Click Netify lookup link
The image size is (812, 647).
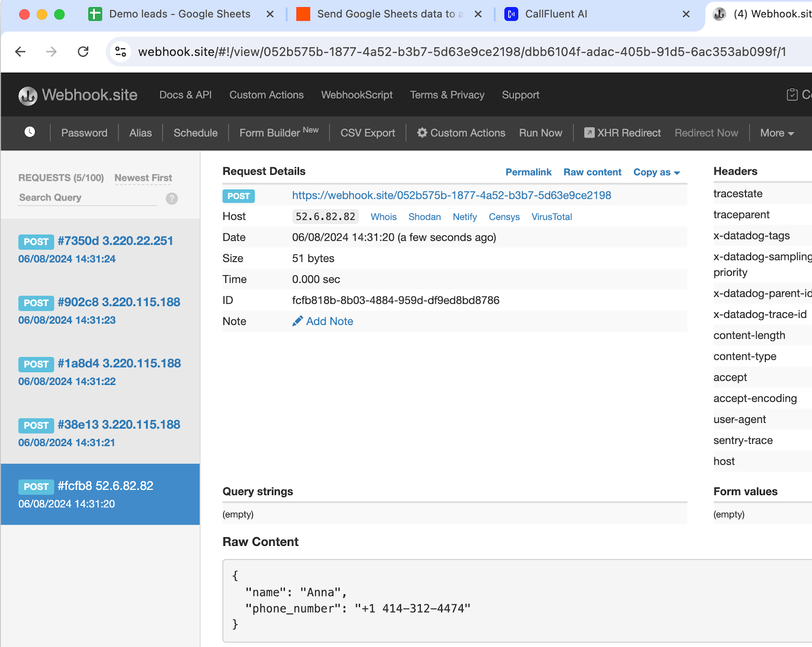point(465,217)
